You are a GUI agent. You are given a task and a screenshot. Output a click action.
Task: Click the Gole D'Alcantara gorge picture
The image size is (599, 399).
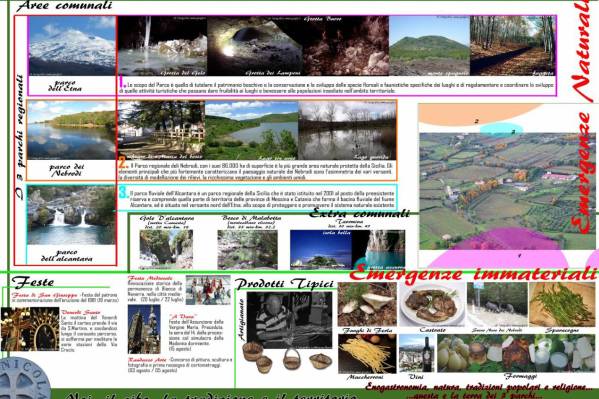166,249
